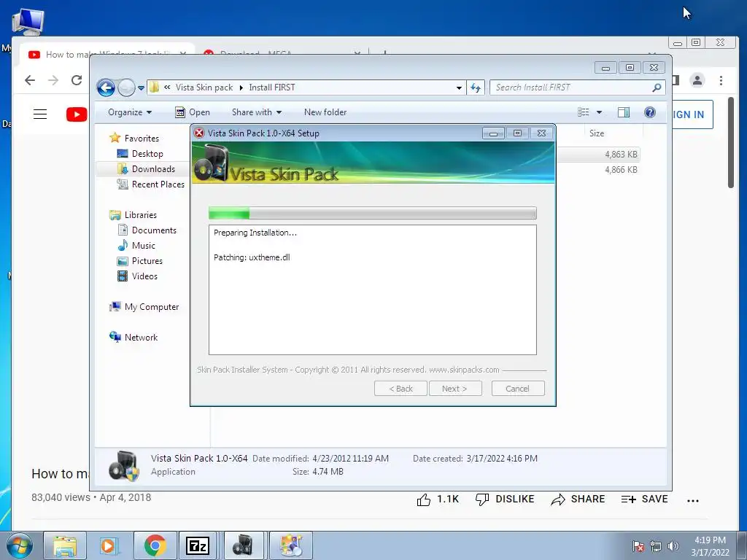This screenshot has width=747, height=560.
Task: Open the Windows Start orb
Action: click(20, 545)
